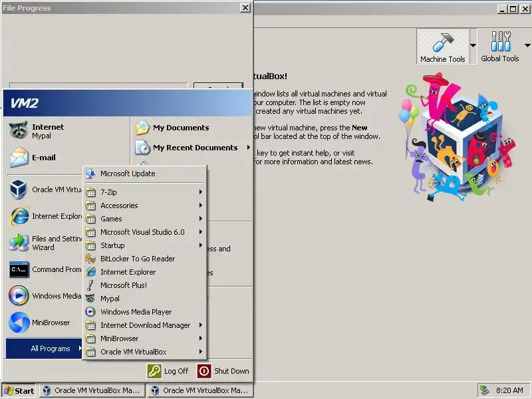Image resolution: width=532 pixels, height=399 pixels.
Task: Open Files and Settings Transfer Wizard icon
Action: (x=19, y=243)
